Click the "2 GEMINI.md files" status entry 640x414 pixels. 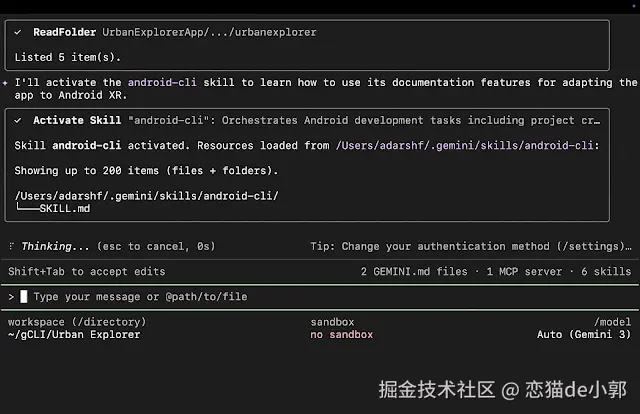coord(414,272)
